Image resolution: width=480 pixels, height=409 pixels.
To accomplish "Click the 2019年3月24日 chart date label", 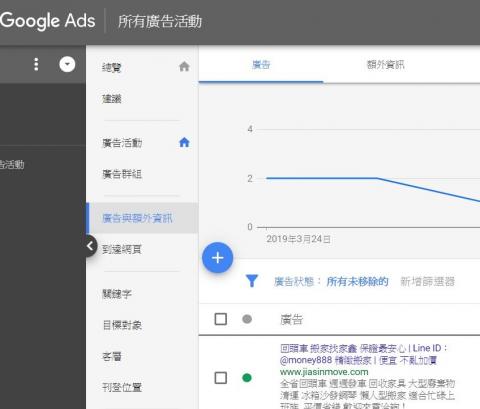I will pyautogui.click(x=299, y=239).
